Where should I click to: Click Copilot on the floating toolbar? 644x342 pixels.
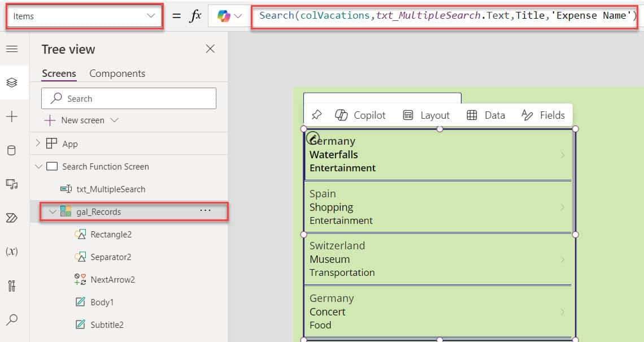tap(360, 115)
